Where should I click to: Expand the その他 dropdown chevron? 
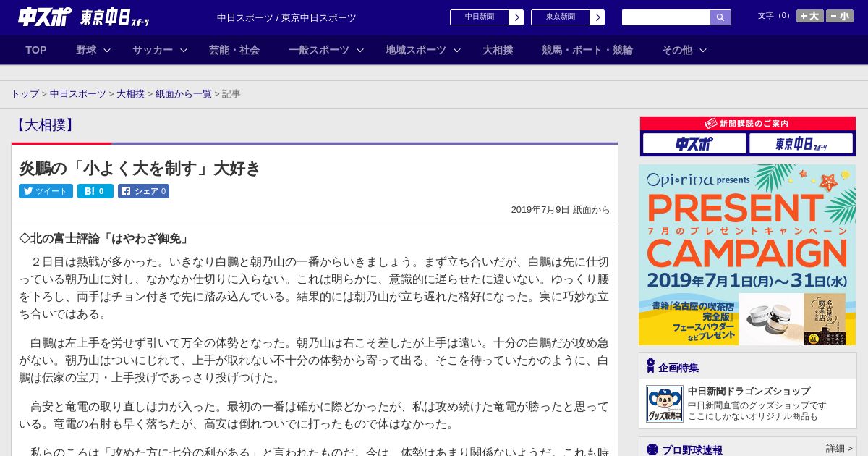click(x=702, y=50)
